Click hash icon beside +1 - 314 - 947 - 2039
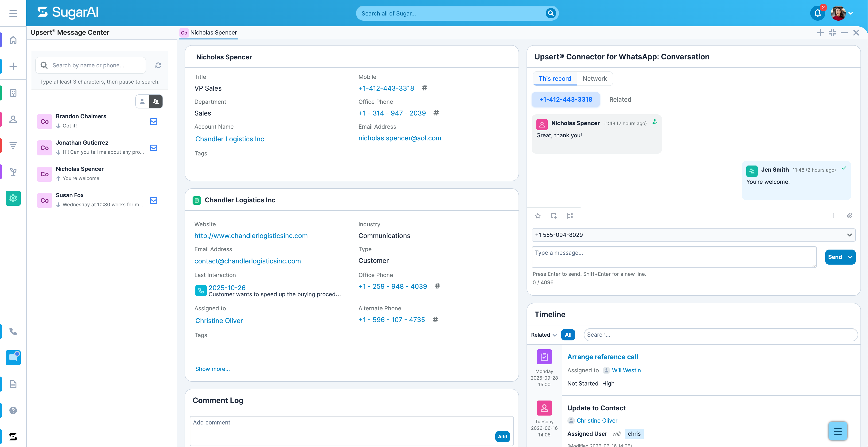This screenshot has height=447, width=868. pyautogui.click(x=436, y=113)
